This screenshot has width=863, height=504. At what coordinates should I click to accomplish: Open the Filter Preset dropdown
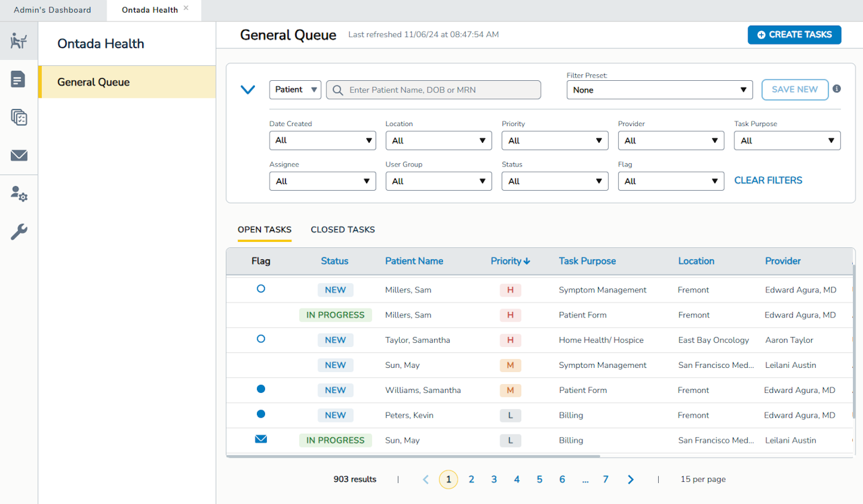tap(659, 90)
